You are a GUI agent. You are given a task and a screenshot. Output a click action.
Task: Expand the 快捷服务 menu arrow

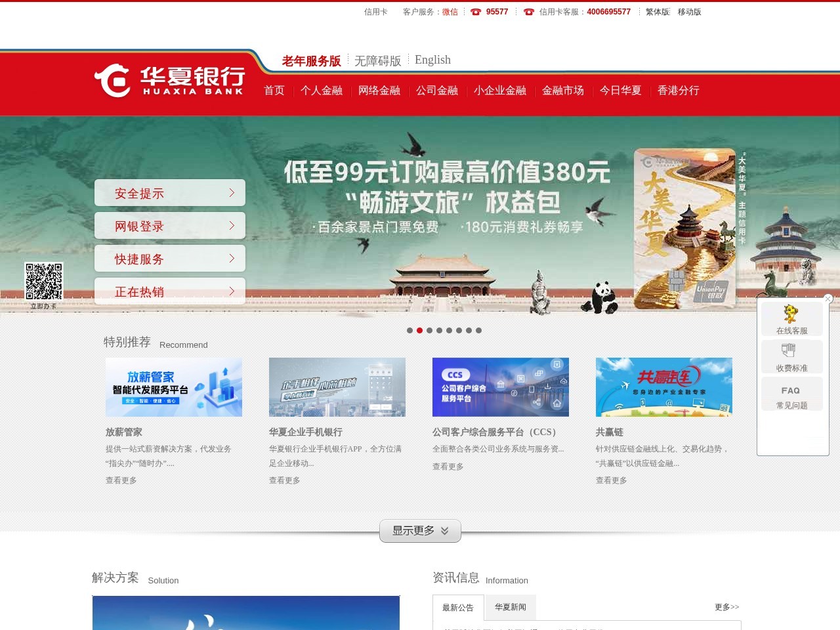[x=232, y=259]
